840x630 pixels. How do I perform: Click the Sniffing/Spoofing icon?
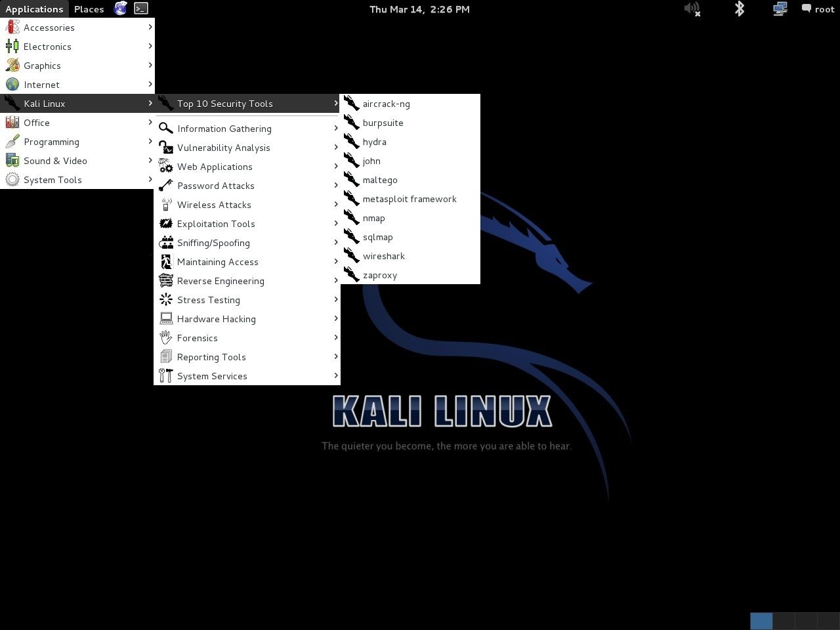(166, 243)
